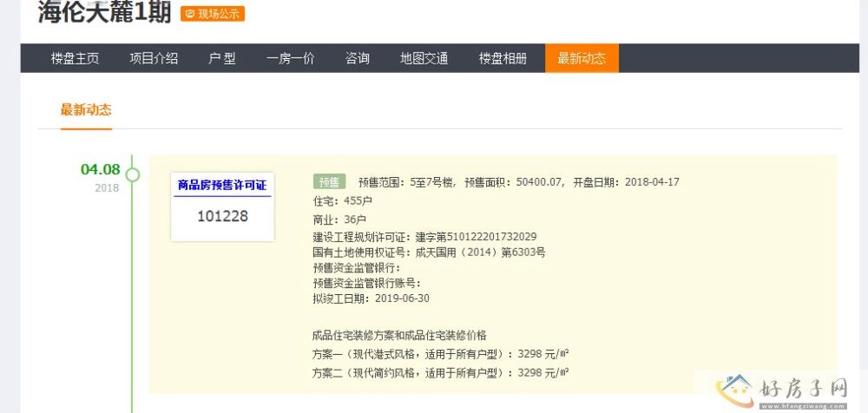Click the 海伦大麓1期 page title
868x413 pixels.
104,12
